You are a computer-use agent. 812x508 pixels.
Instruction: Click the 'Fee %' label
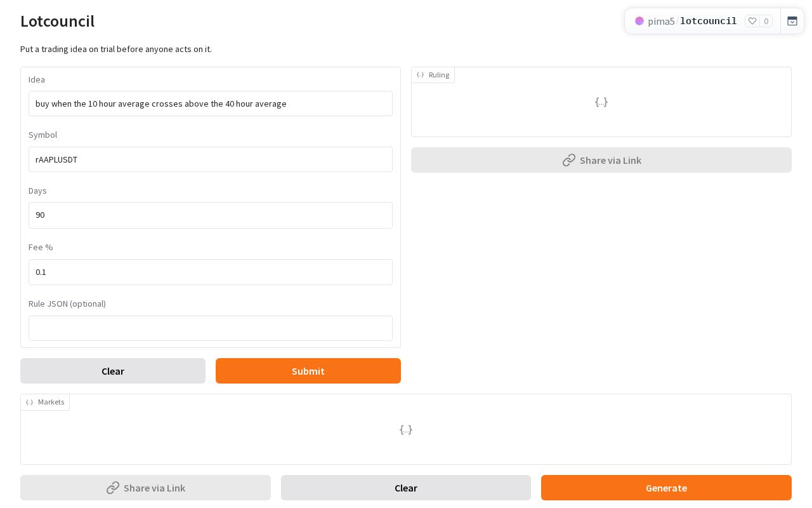click(41, 247)
